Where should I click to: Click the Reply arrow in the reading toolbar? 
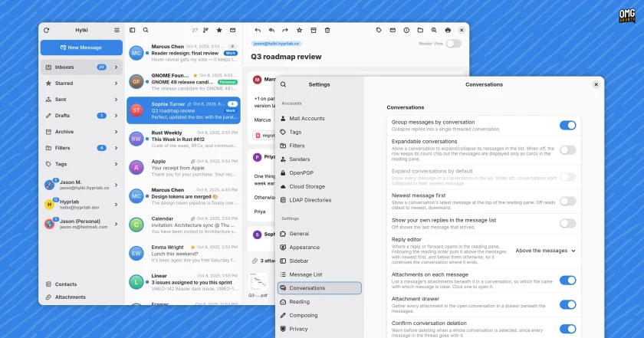258,30
